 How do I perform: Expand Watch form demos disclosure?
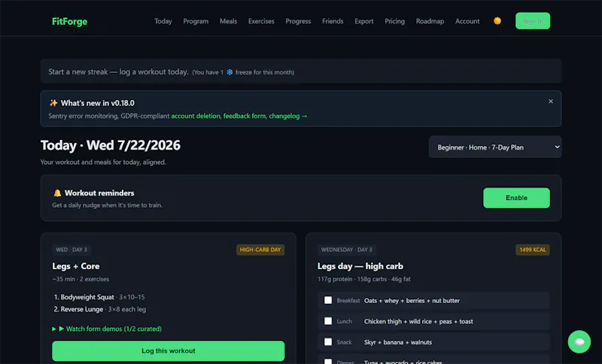(107, 329)
